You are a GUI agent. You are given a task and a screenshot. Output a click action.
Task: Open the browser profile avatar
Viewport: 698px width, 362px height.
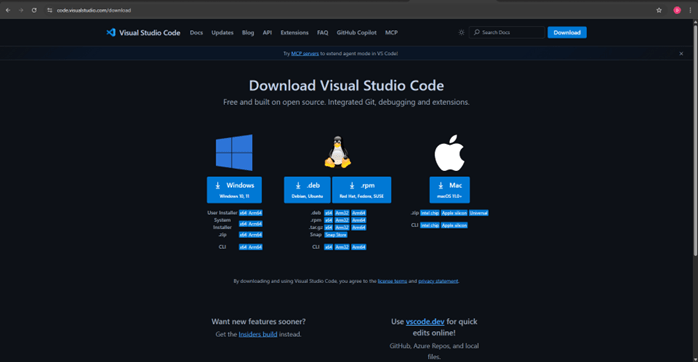click(677, 10)
